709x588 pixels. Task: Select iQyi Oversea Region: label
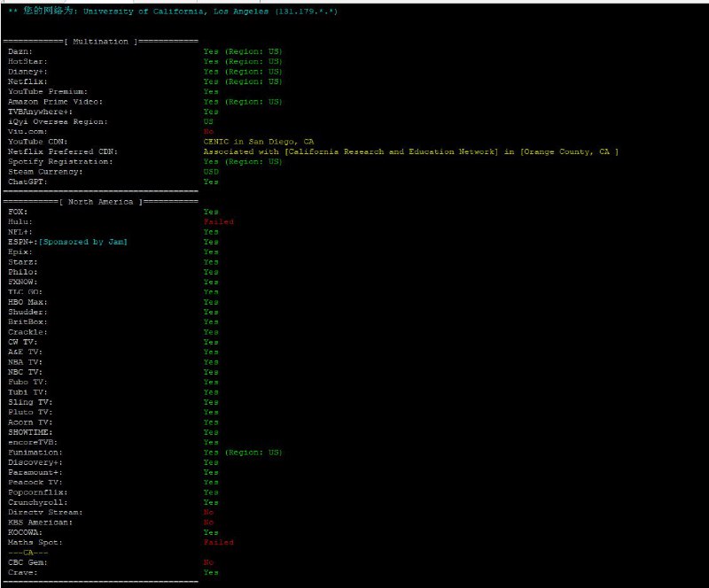point(58,121)
